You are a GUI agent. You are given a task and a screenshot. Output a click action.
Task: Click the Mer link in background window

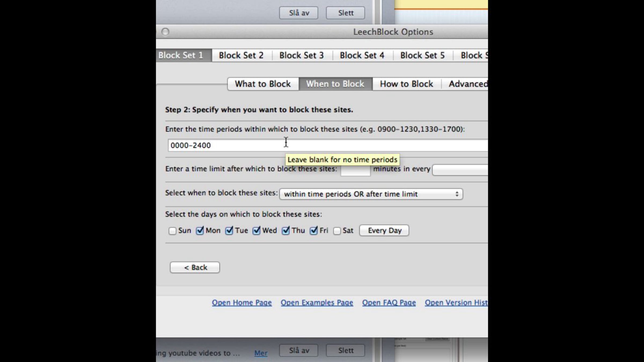click(x=261, y=353)
